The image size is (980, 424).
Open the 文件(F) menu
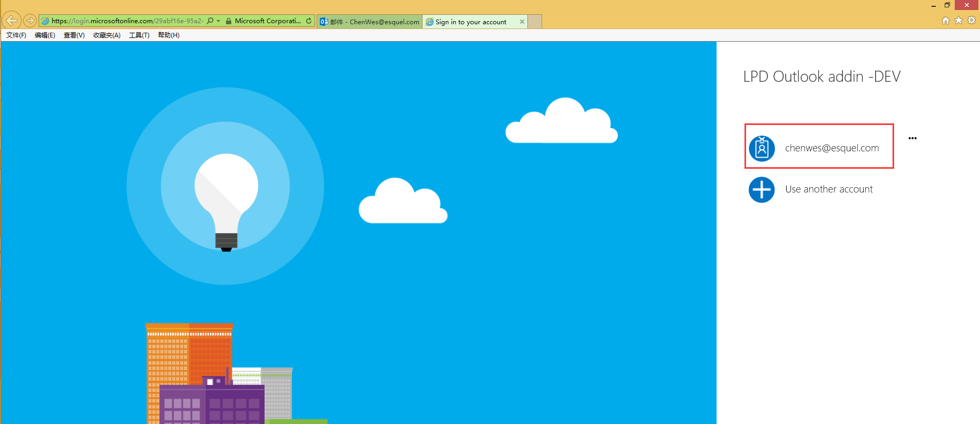pyautogui.click(x=16, y=35)
